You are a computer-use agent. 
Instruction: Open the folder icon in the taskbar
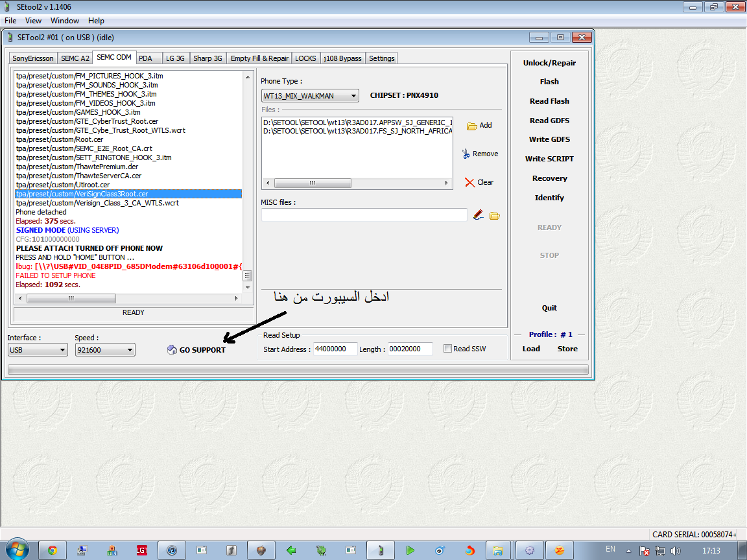click(x=498, y=550)
